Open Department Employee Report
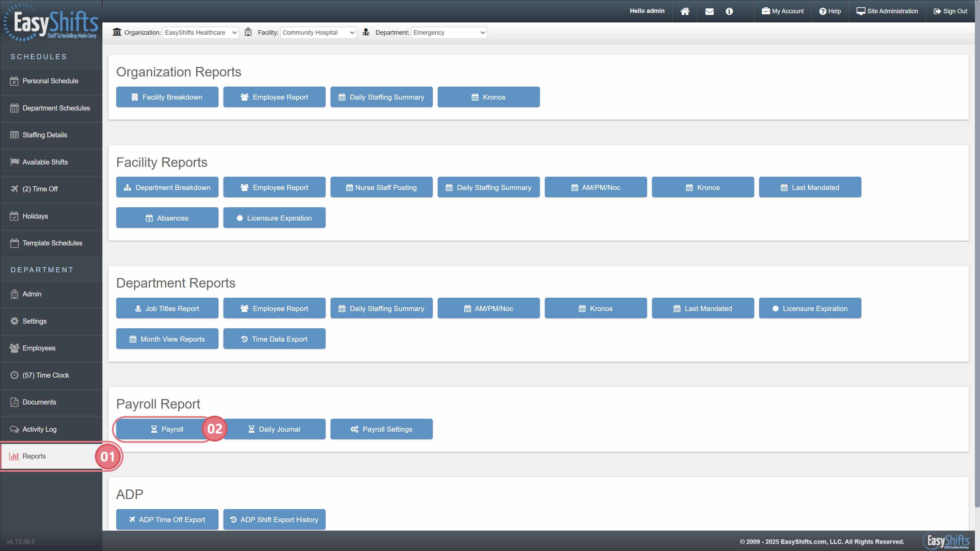 pos(274,308)
